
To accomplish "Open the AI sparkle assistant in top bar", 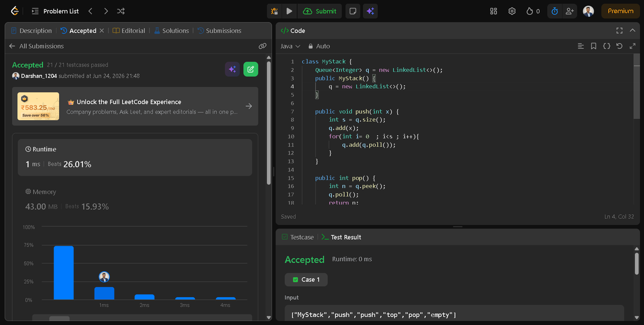I will [x=370, y=11].
